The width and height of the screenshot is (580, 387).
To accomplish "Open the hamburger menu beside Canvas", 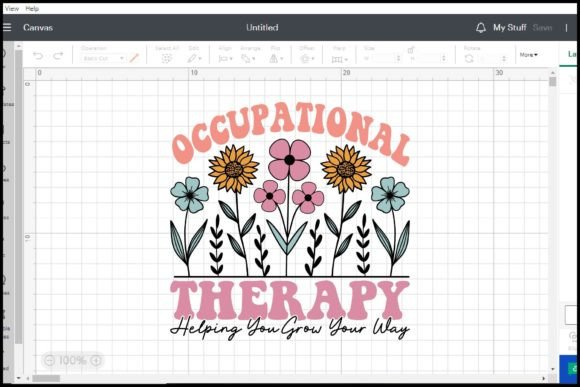I will [7, 27].
